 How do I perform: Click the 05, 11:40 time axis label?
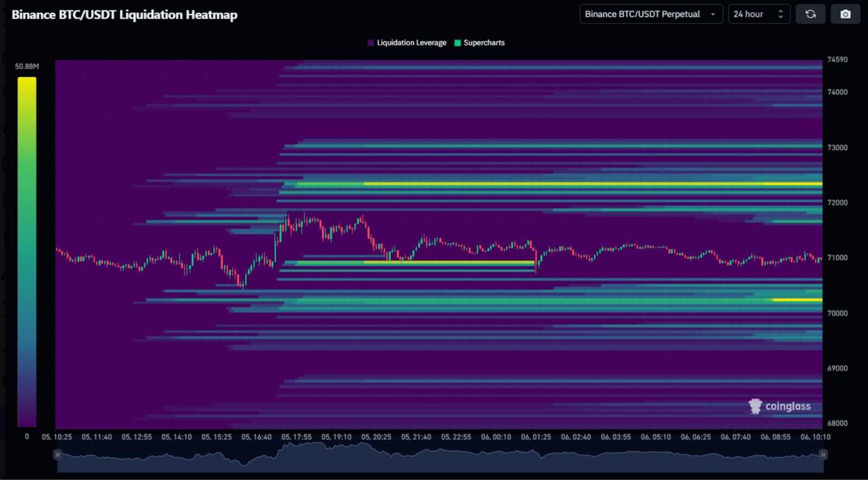point(97,437)
